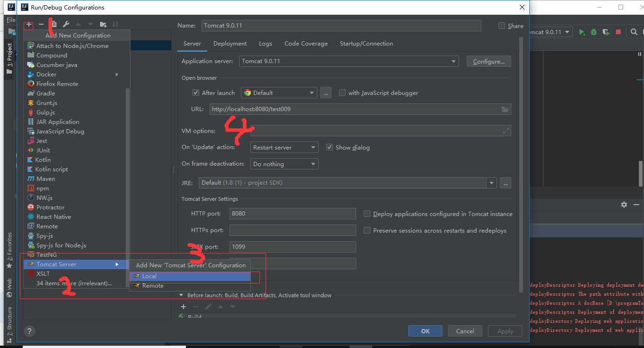Click the JMX port field showing 1099
This screenshot has width=644, height=348.
point(293,247)
